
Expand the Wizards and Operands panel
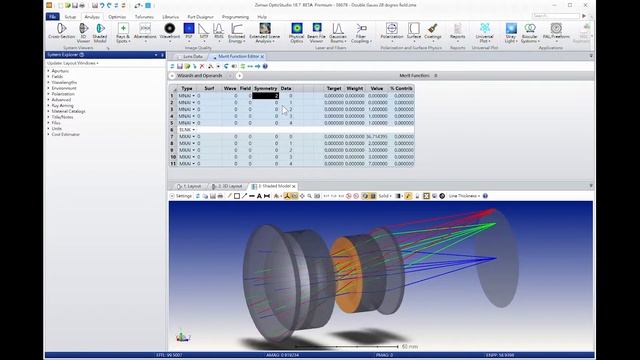pos(172,76)
